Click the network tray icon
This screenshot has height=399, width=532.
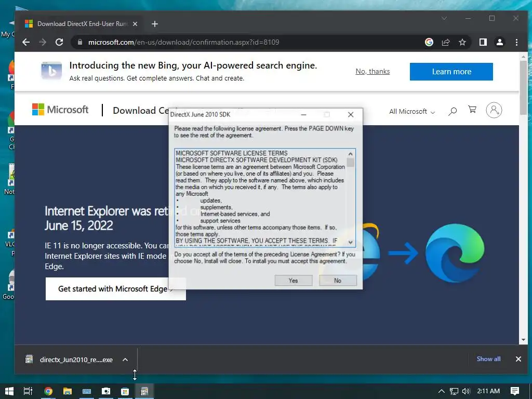pyautogui.click(x=454, y=391)
